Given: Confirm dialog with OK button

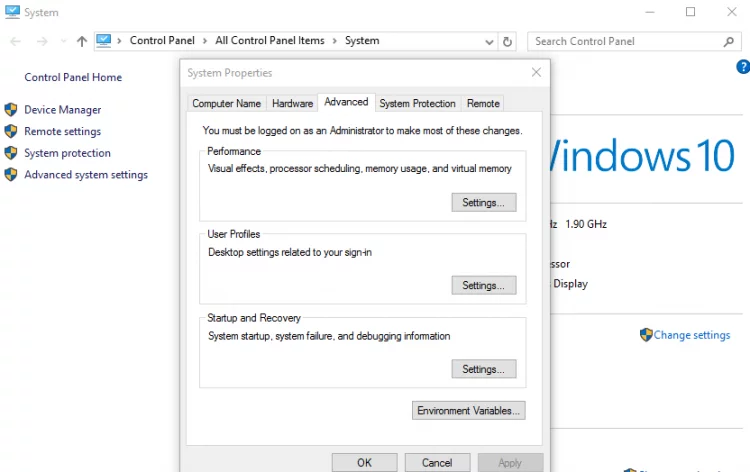Looking at the screenshot, I should click(364, 462).
